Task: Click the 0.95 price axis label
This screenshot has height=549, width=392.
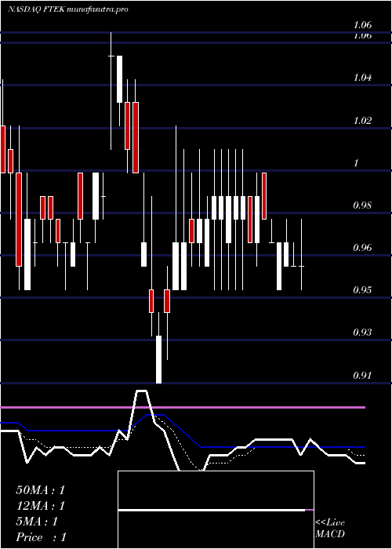Action: (x=362, y=290)
